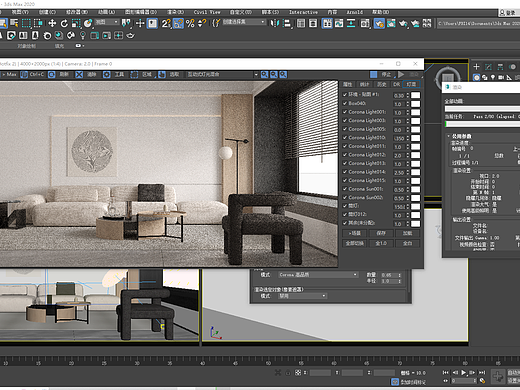Viewport: 520px width, 390px height.
Task: Click the 'All 1.0' LightMix button
Action: (381, 243)
